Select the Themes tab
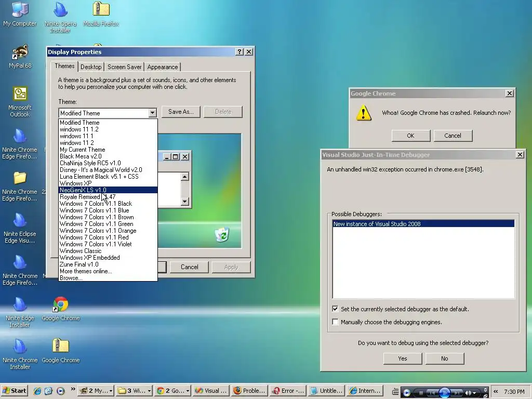532x399 pixels. pos(64,66)
